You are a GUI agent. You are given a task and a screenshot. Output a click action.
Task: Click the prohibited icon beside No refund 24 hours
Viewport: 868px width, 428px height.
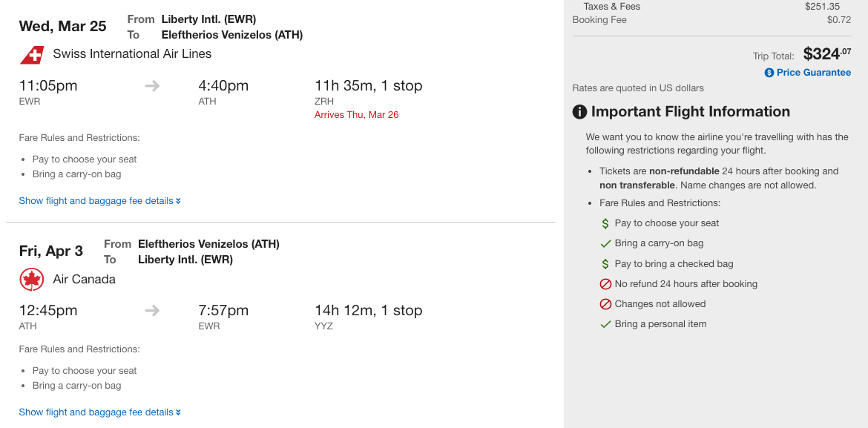click(x=605, y=284)
